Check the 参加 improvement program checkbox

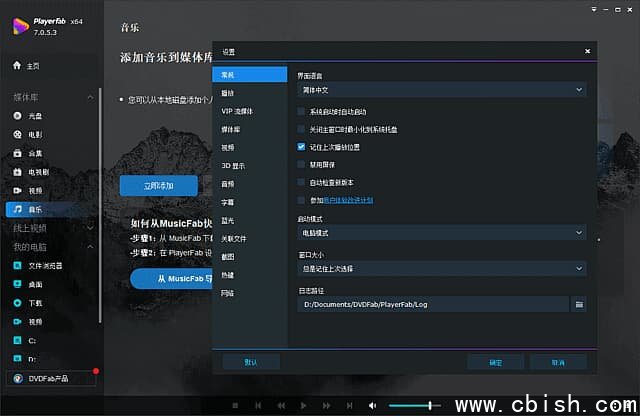(301, 200)
